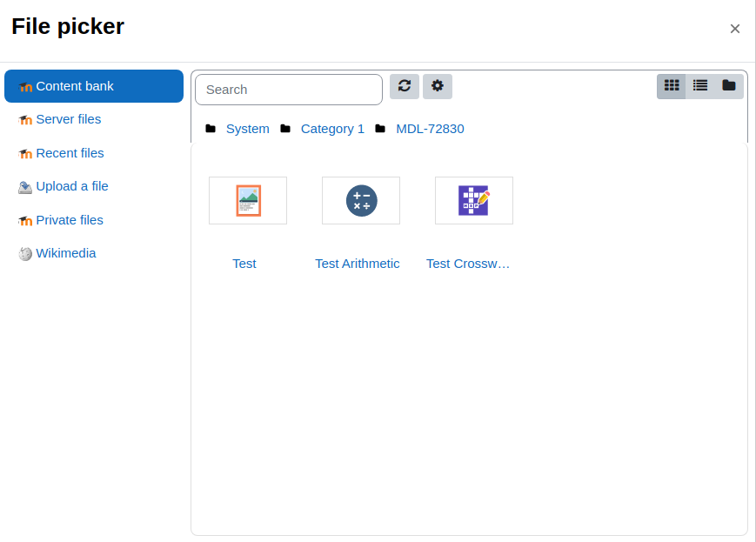Select Test Crossword thumbnail

point(474,201)
